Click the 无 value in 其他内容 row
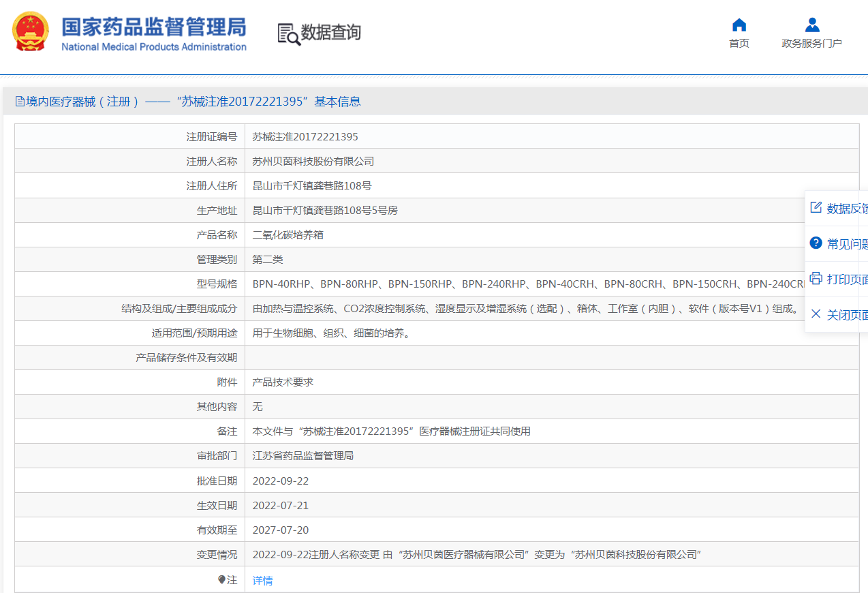The height and width of the screenshot is (593, 868). pyautogui.click(x=258, y=407)
